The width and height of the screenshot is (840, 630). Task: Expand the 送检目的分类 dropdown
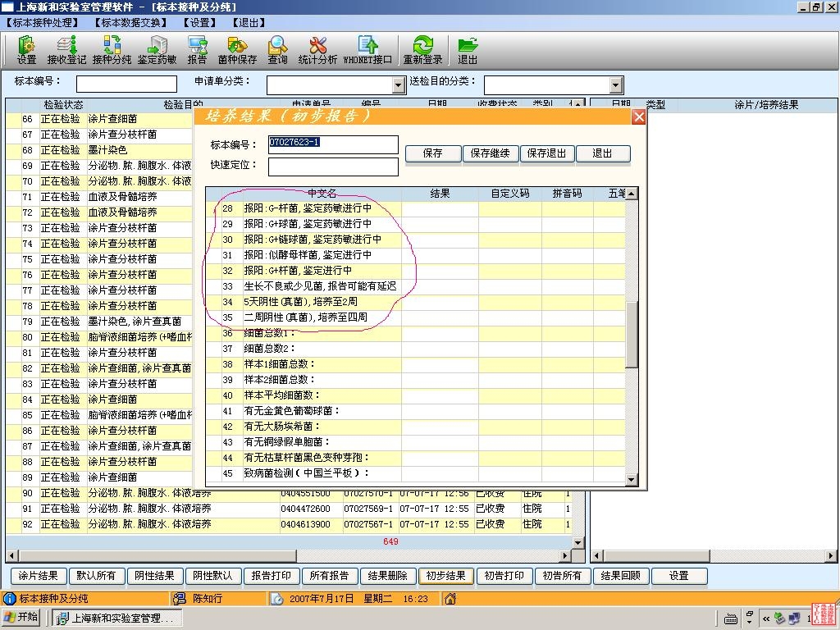tap(616, 85)
